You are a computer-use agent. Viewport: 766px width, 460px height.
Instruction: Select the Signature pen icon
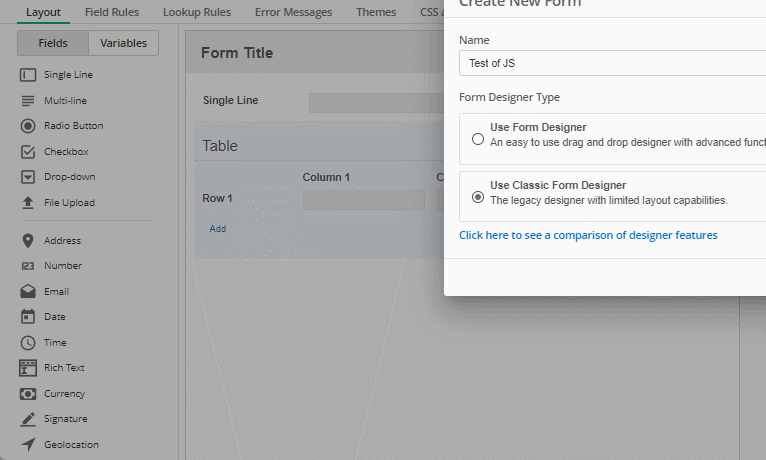point(28,419)
